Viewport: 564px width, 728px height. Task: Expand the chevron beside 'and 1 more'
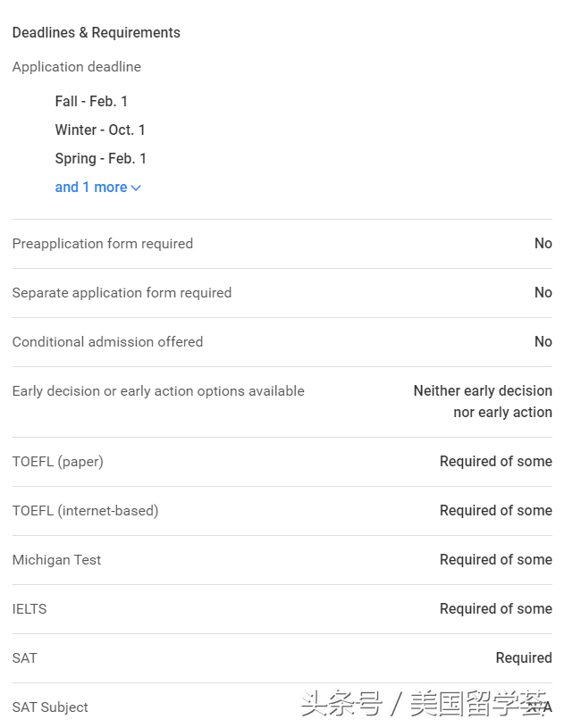(136, 188)
